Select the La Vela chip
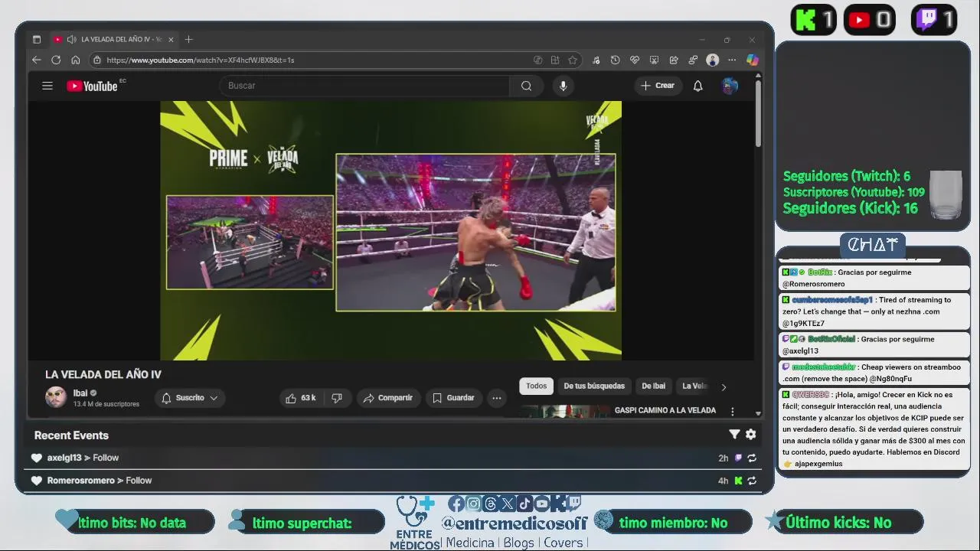Viewport: 980px width, 551px height. [694, 386]
